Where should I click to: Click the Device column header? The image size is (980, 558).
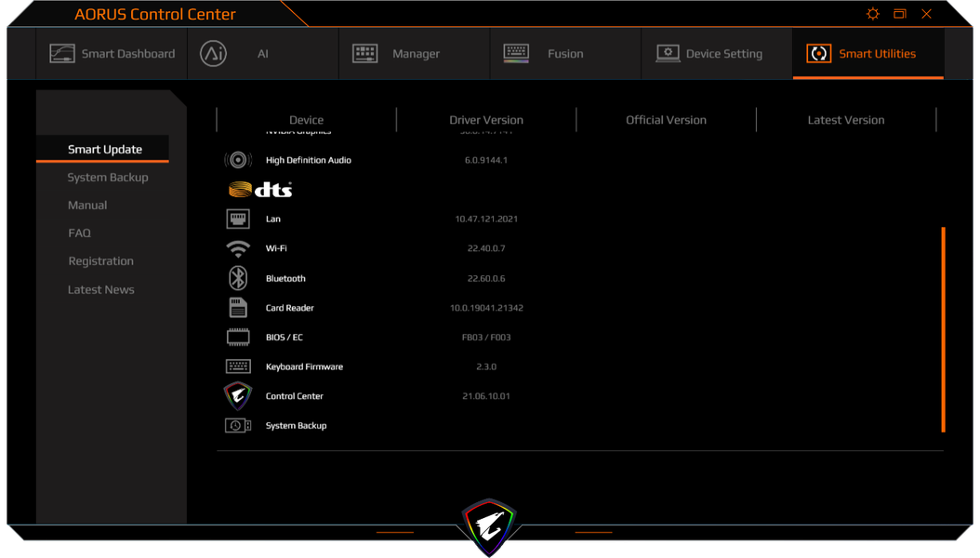point(306,120)
